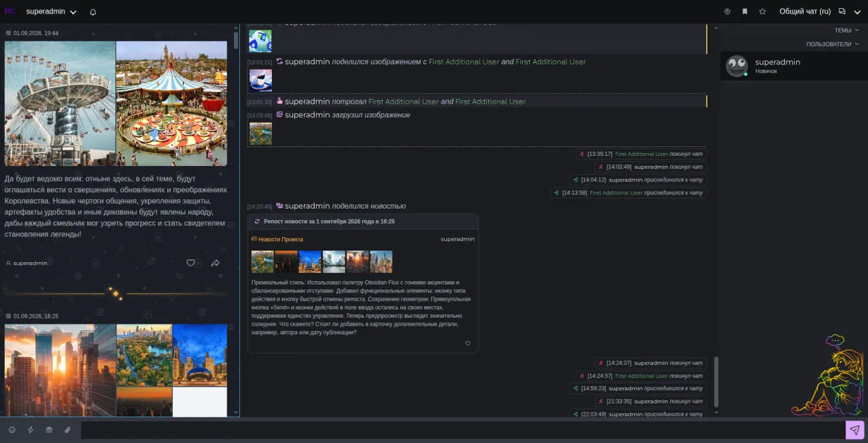Share the 19:44 news post
Image resolution: width=868 pixels, height=443 pixels.
215,263
